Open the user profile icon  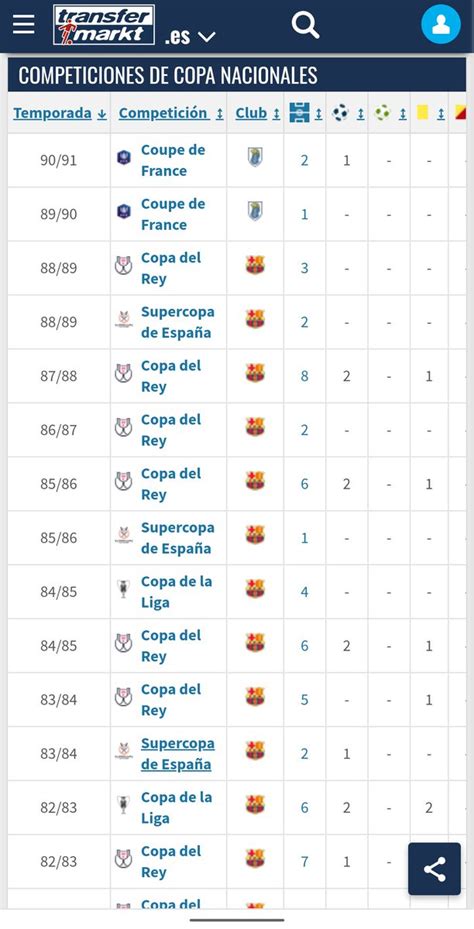pyautogui.click(x=441, y=24)
